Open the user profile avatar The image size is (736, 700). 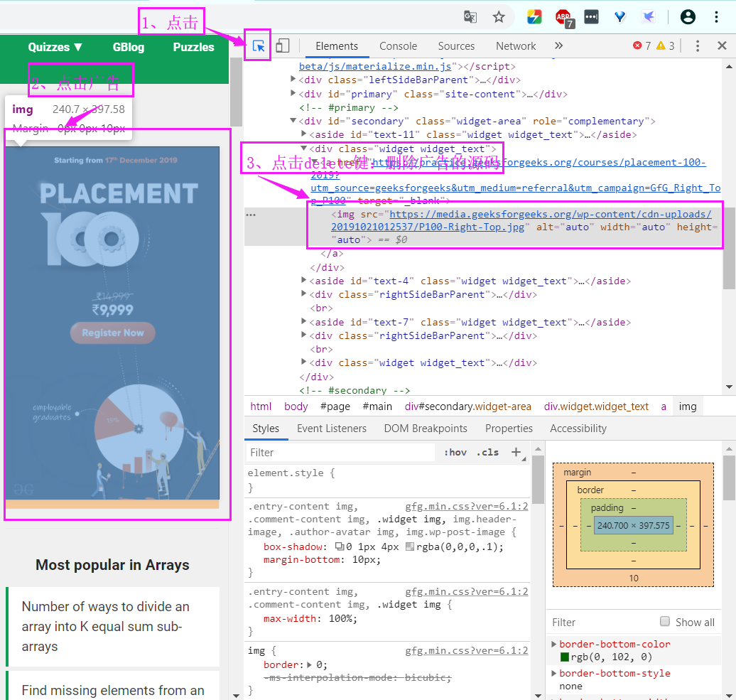(688, 17)
